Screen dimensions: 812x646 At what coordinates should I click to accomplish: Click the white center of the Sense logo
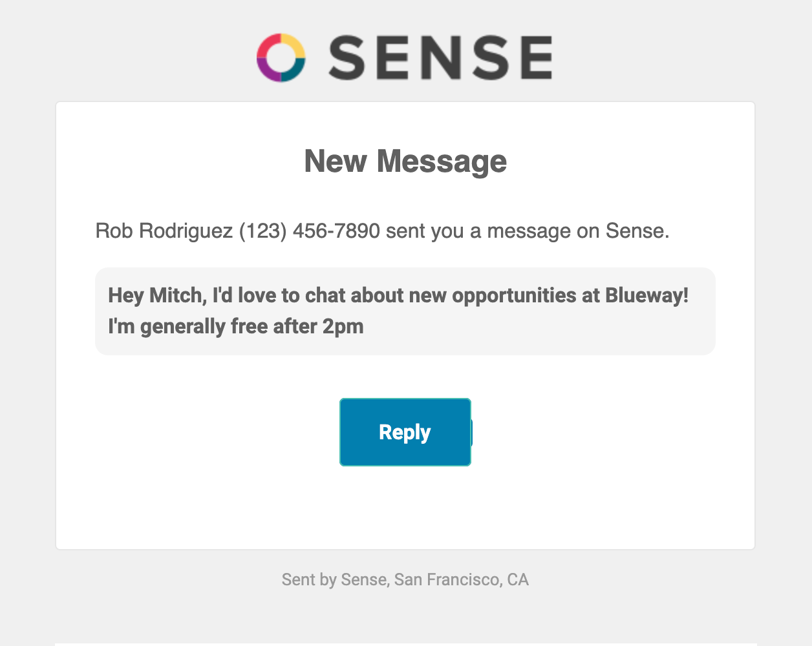pyautogui.click(x=281, y=57)
